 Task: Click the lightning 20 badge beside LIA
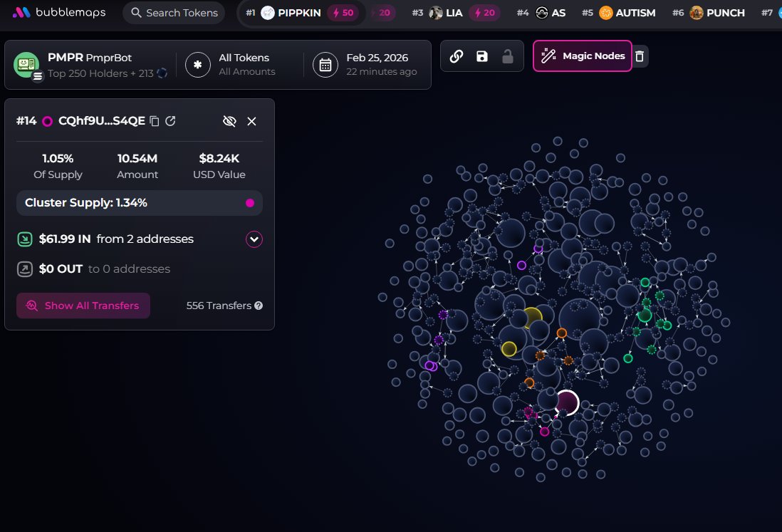click(485, 13)
